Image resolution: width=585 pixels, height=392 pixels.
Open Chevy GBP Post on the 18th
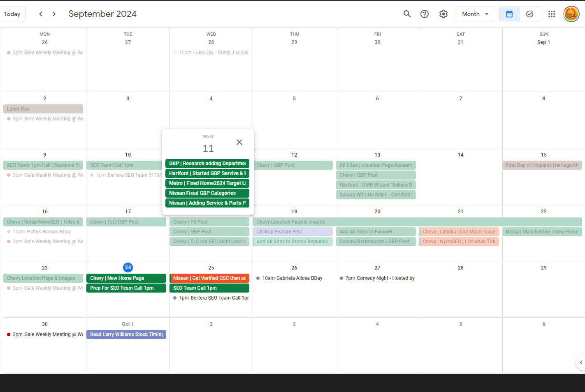[209, 232]
